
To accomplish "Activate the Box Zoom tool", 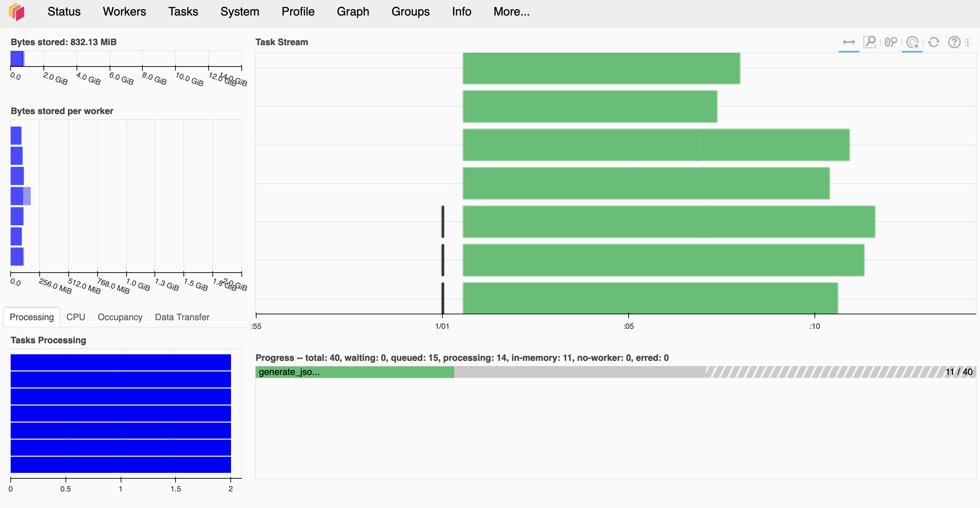I will coord(869,42).
